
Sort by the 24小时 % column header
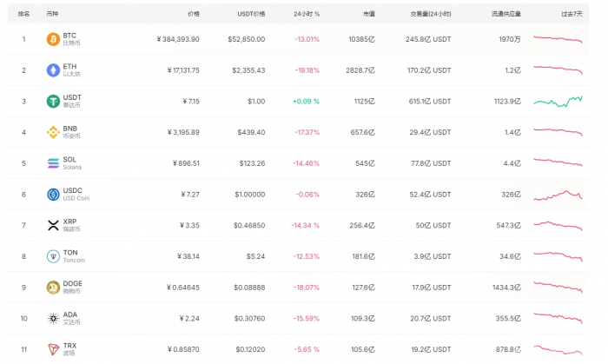click(306, 14)
